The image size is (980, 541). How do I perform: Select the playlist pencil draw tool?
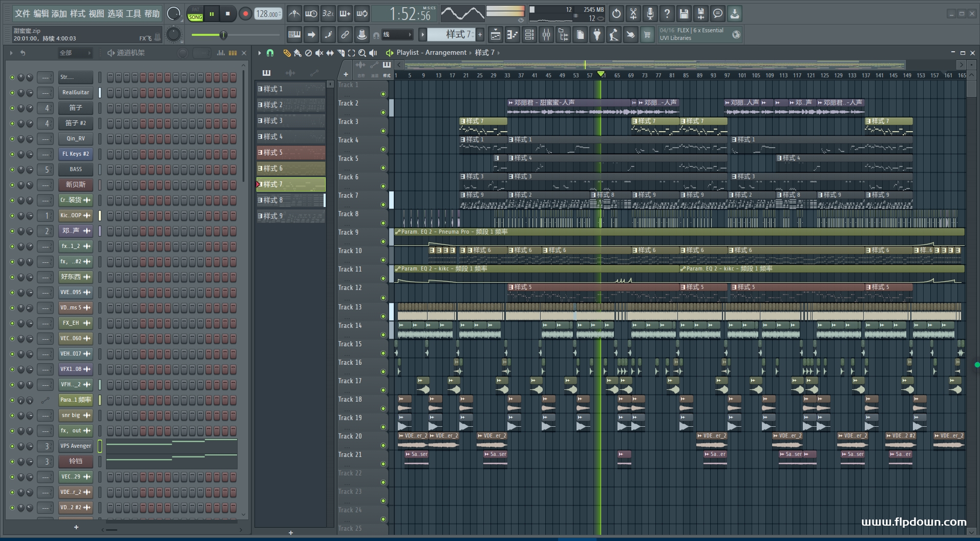pyautogui.click(x=287, y=53)
